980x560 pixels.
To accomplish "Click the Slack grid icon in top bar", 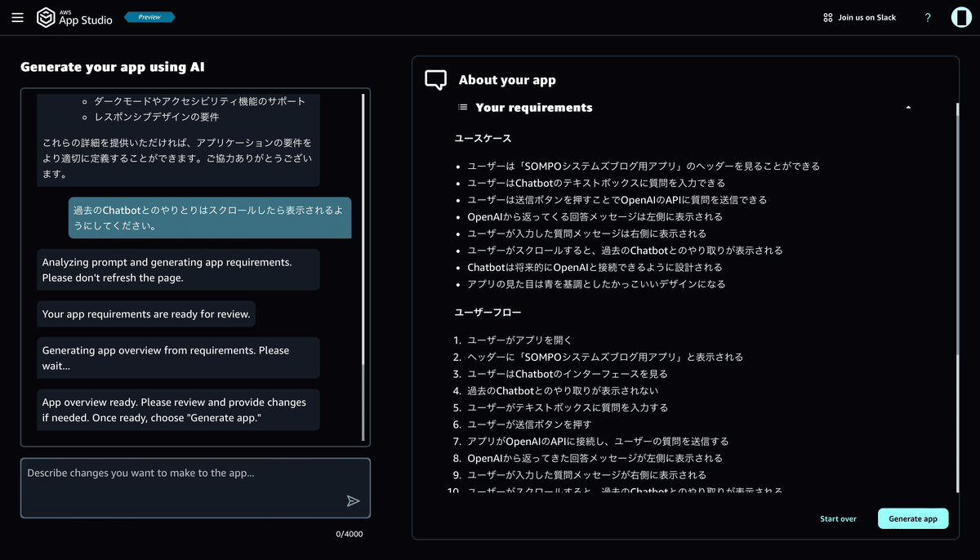I will [826, 17].
